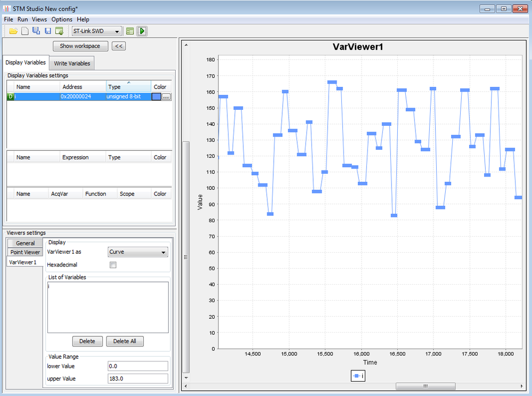Image resolution: width=532 pixels, height=396 pixels.
Task: Click the green D marker for variable i
Action: [x=10, y=96]
